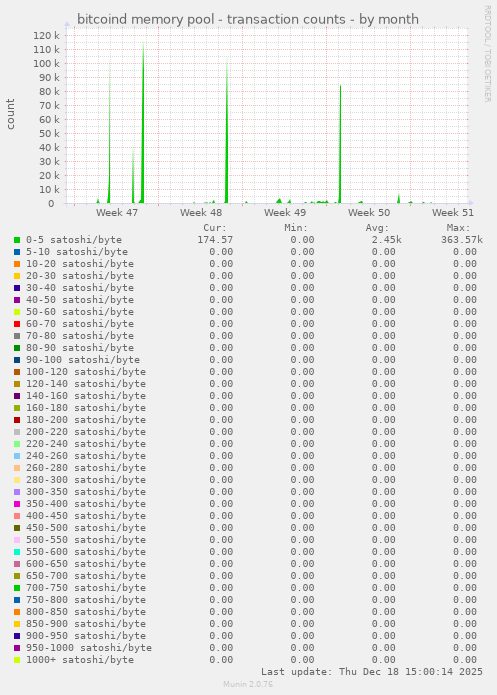Select the '500-550 satoshi/byte' legend label
This screenshot has height=695, width=497.
click(86, 539)
